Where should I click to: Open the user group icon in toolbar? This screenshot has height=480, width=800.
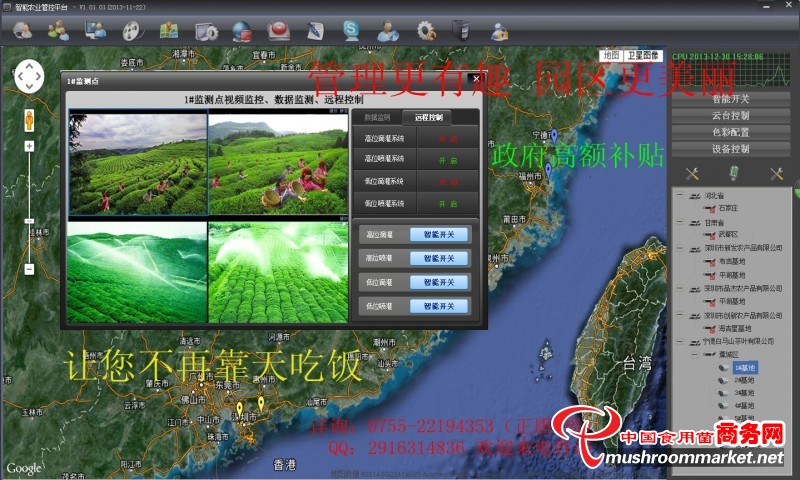(58, 31)
